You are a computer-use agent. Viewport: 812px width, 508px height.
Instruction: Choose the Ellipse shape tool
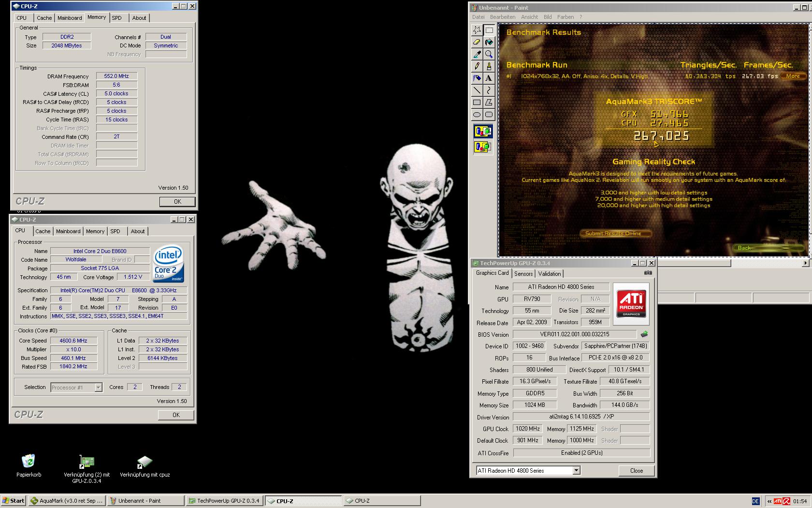pos(477,115)
